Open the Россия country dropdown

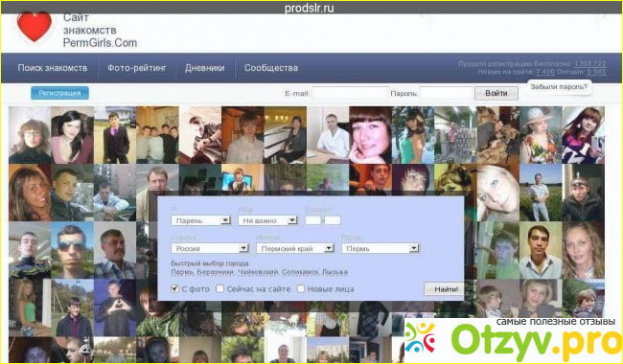[x=210, y=248]
